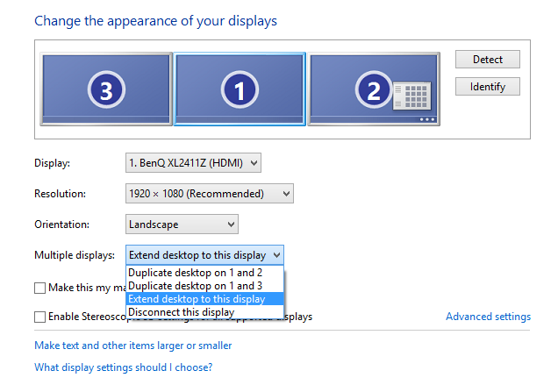Open the Display dropdown showing BenQ XL2411Z
Screen dimensions: 558x392
[x=193, y=163]
